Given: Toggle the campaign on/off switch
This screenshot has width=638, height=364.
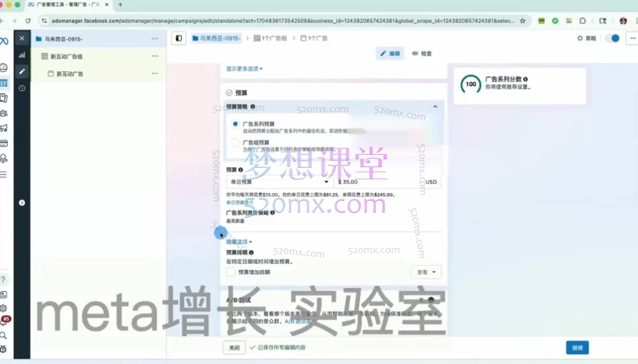Looking at the screenshot, I should tap(612, 38).
